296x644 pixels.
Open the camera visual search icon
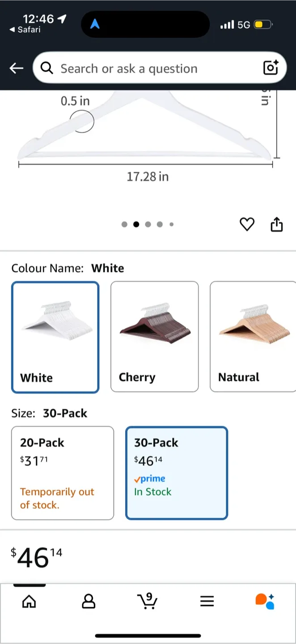click(x=271, y=68)
